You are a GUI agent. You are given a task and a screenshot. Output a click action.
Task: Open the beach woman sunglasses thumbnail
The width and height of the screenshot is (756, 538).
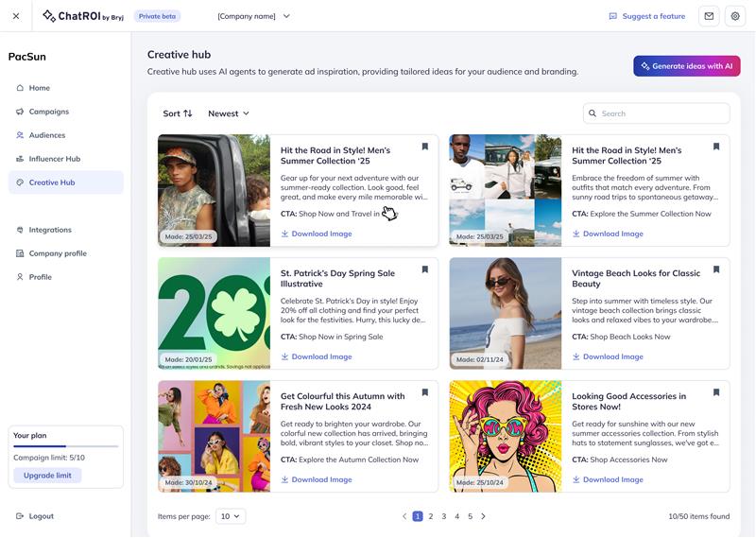[x=506, y=313]
